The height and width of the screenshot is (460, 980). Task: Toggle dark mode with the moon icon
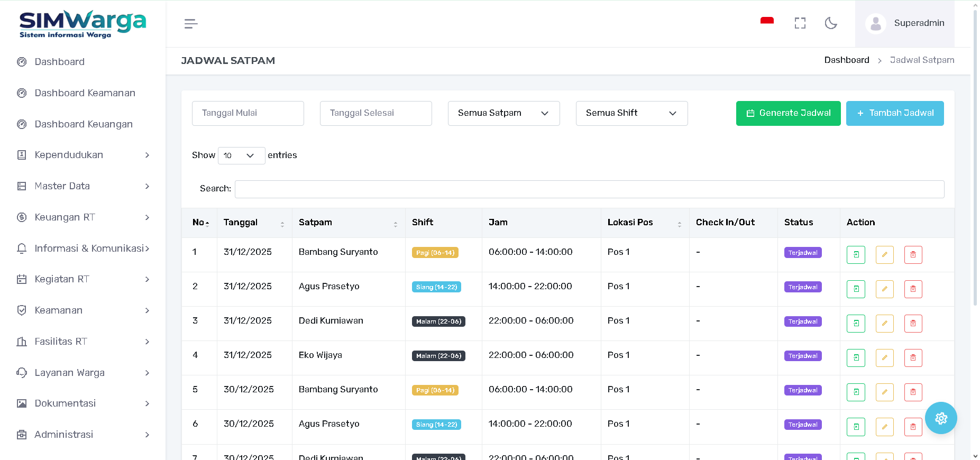click(x=831, y=23)
